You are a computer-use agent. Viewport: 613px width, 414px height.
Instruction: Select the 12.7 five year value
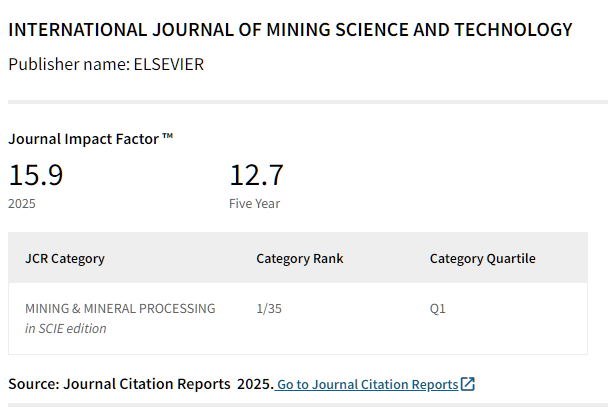pos(256,175)
